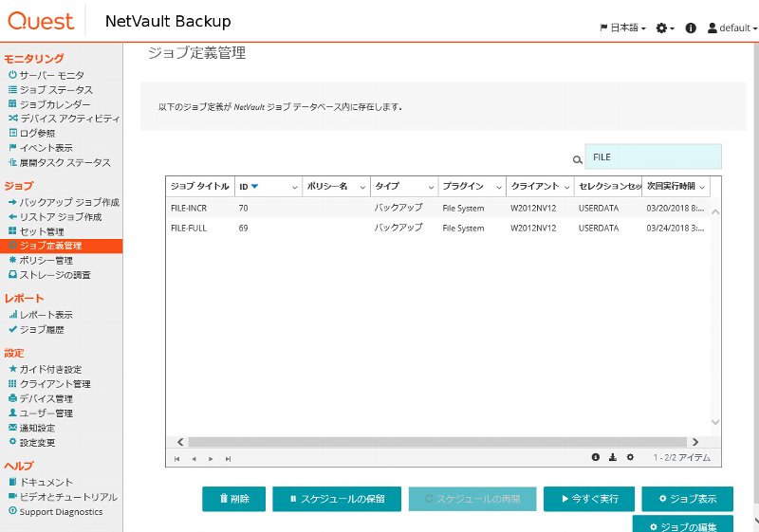Click job ID 69 cell
Screen dimensions: 759x532
point(243,228)
